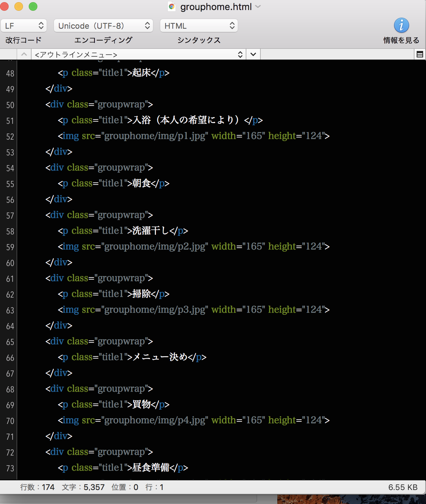Click the yellow minimize window button

tap(19, 6)
